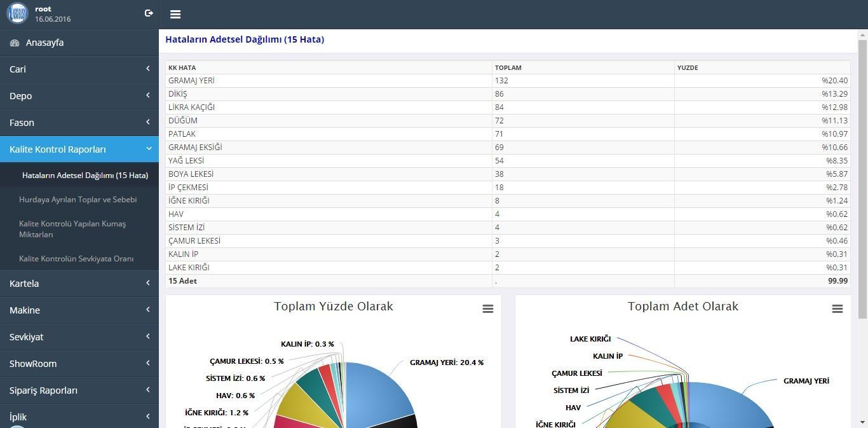868x428 pixels.
Task: Expand the Depo menu chevron
Action: coord(148,95)
